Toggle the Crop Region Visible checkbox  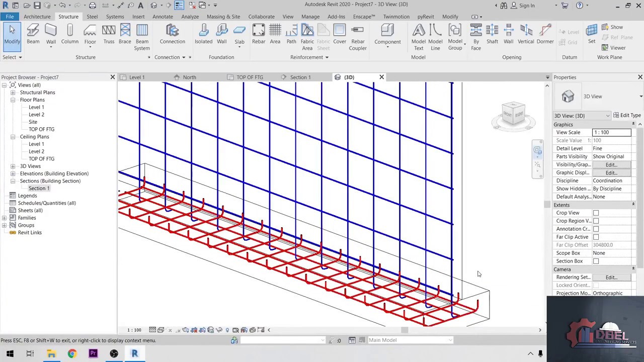[596, 221]
